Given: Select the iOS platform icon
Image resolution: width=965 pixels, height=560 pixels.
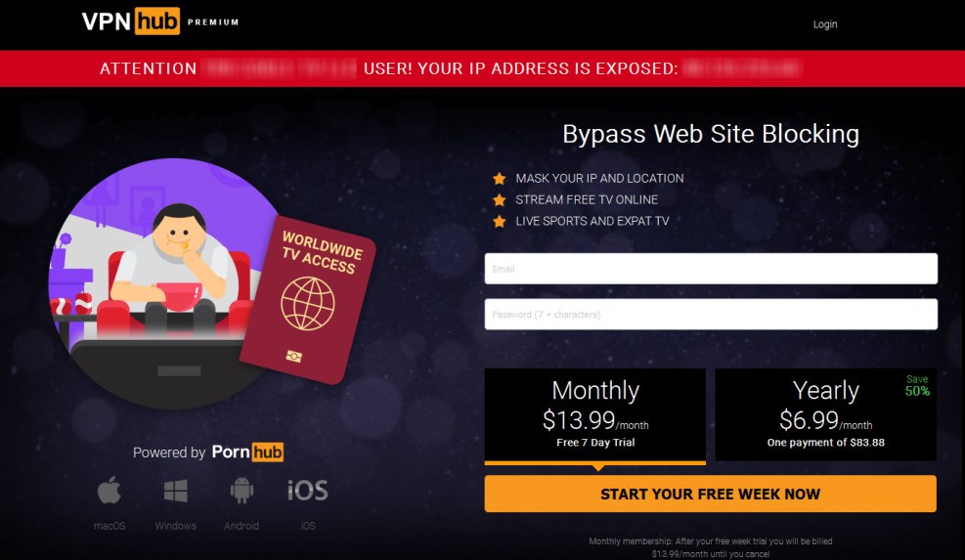Looking at the screenshot, I should 308,491.
